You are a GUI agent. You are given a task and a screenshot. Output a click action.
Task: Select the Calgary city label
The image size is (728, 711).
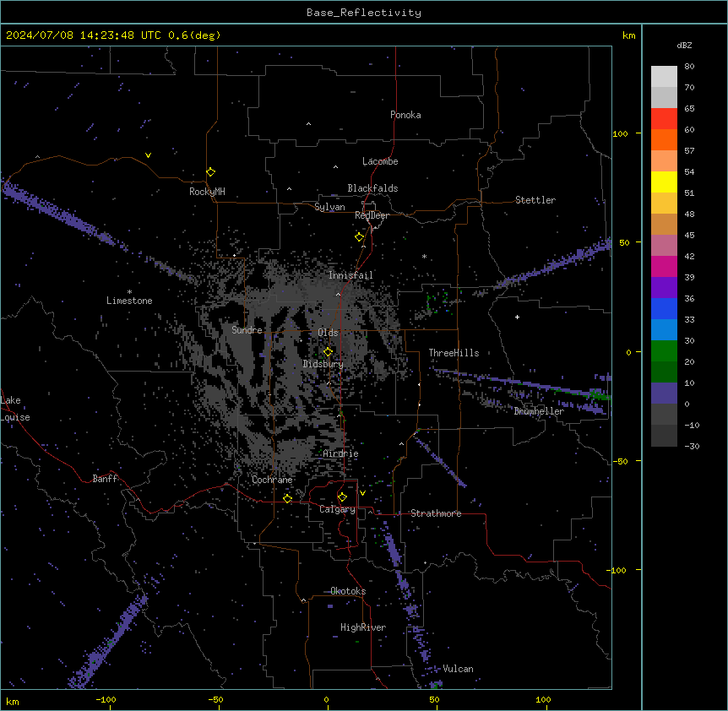click(x=338, y=509)
